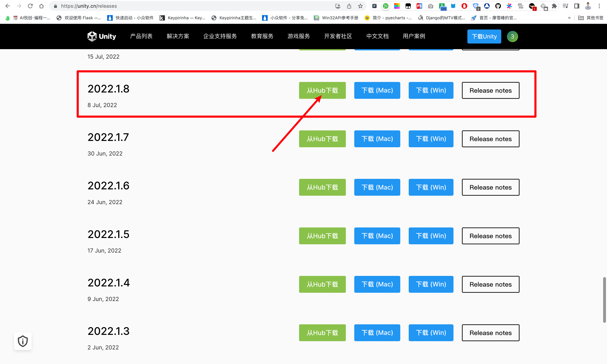Image resolution: width=607 pixels, height=364 pixels.
Task: Open the 其他书签 bookmarks folder
Action: tap(591, 18)
